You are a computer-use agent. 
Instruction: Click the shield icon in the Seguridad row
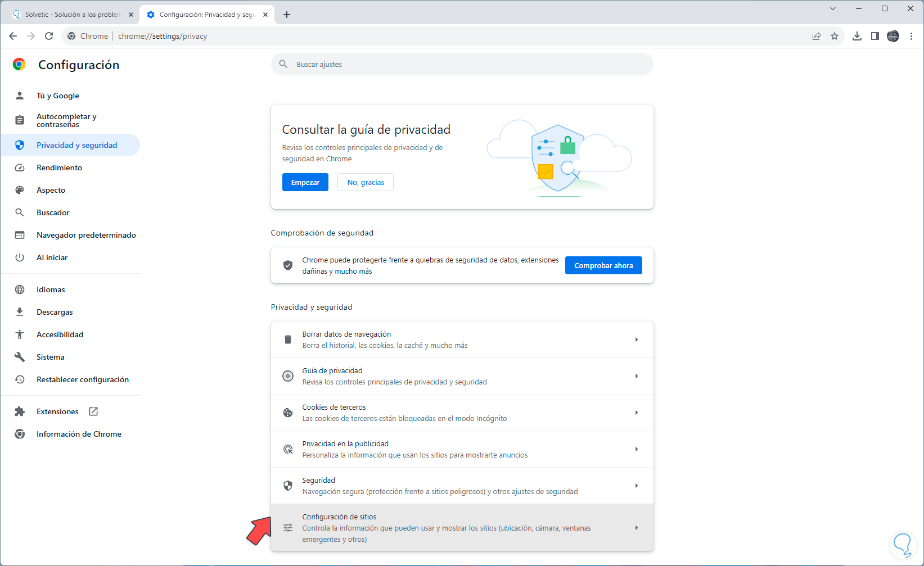(x=288, y=486)
